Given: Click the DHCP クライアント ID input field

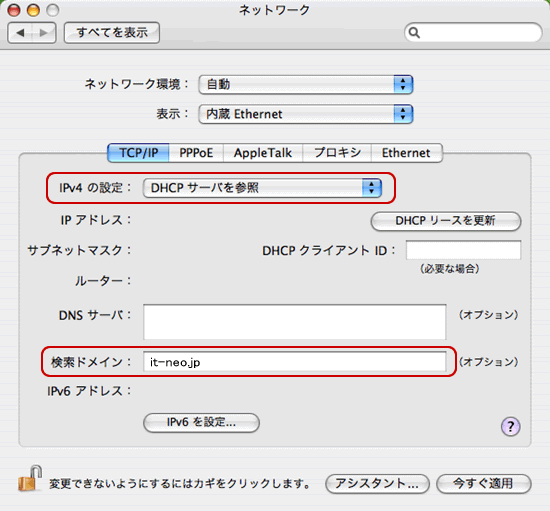Looking at the screenshot, I should (463, 250).
